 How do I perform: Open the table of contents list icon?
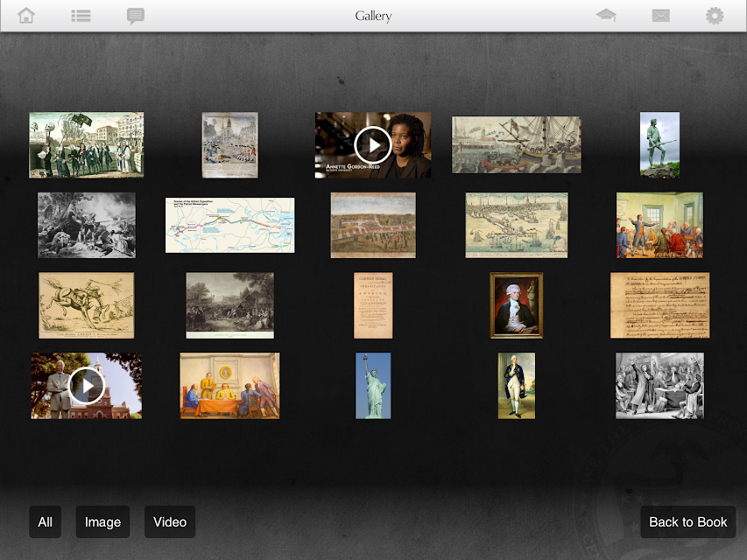pos(81,17)
